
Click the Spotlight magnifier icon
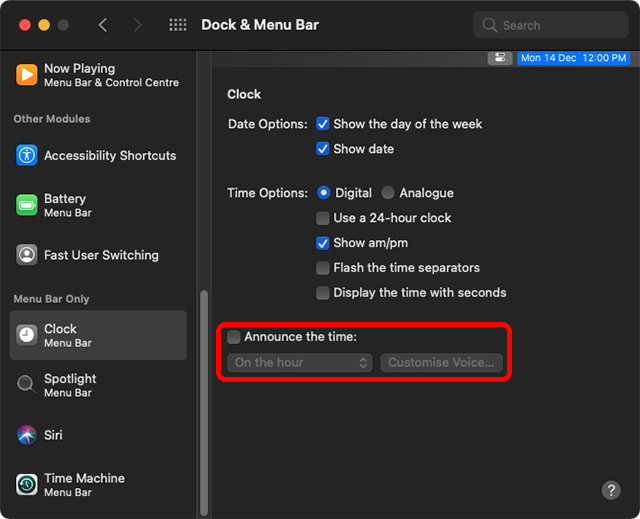(27, 385)
